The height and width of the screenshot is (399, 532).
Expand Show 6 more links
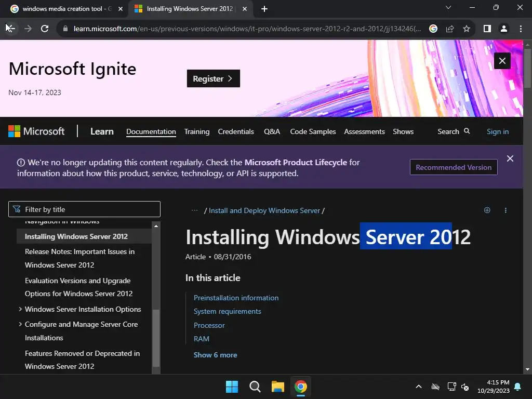216,355
